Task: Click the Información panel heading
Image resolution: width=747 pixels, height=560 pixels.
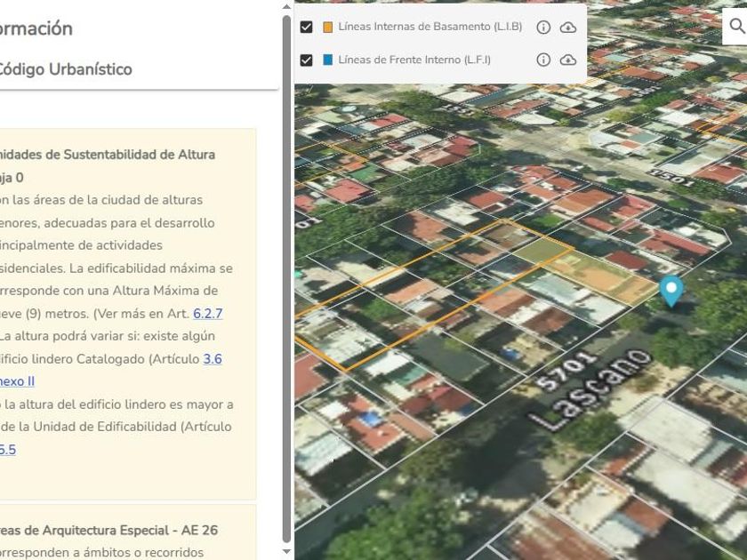Action: pos(36,28)
